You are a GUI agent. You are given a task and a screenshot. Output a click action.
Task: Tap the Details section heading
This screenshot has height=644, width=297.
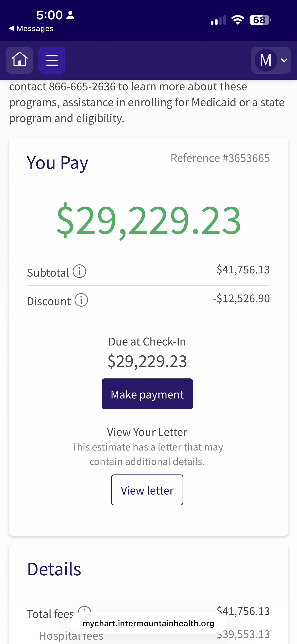point(54,569)
